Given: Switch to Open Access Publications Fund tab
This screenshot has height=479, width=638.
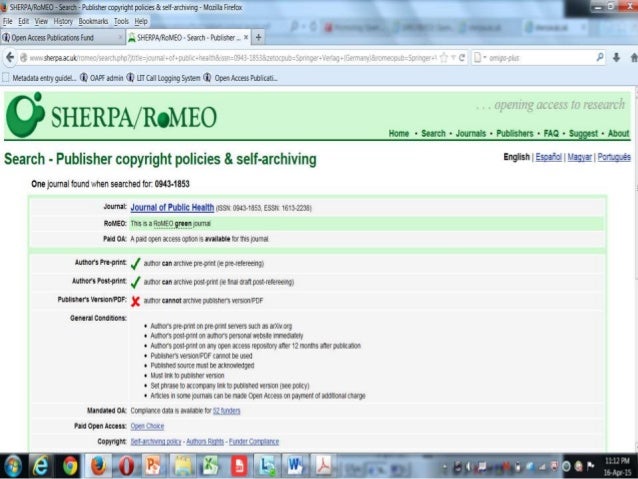Looking at the screenshot, I should [63, 37].
